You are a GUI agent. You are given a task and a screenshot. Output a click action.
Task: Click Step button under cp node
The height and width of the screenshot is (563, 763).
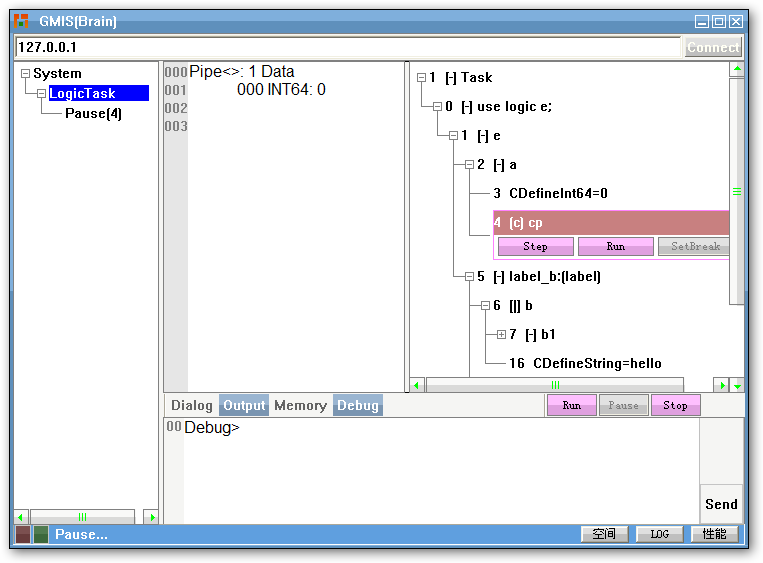(535, 246)
